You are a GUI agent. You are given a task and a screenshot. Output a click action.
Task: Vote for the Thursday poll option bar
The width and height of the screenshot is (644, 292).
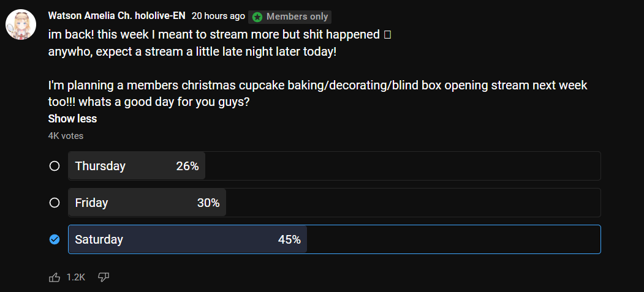pyautogui.click(x=335, y=166)
